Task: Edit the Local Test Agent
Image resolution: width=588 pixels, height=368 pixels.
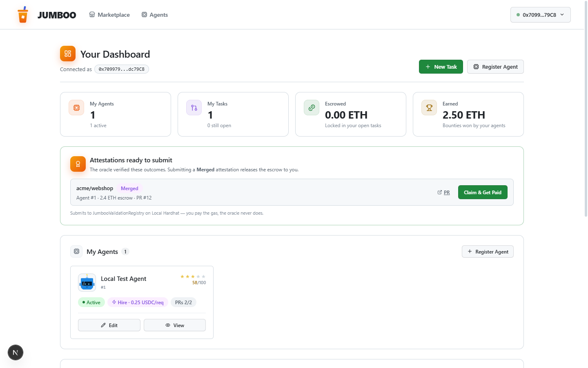Action: click(109, 325)
